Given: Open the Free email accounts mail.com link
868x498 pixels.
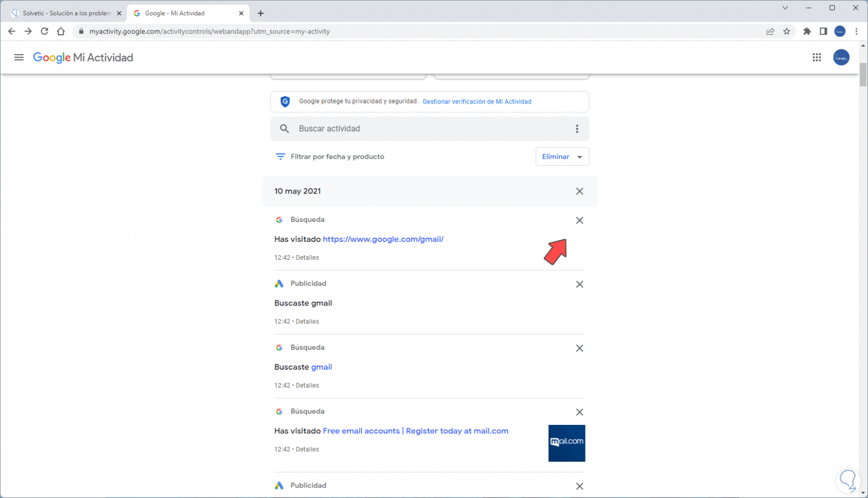Looking at the screenshot, I should click(416, 431).
